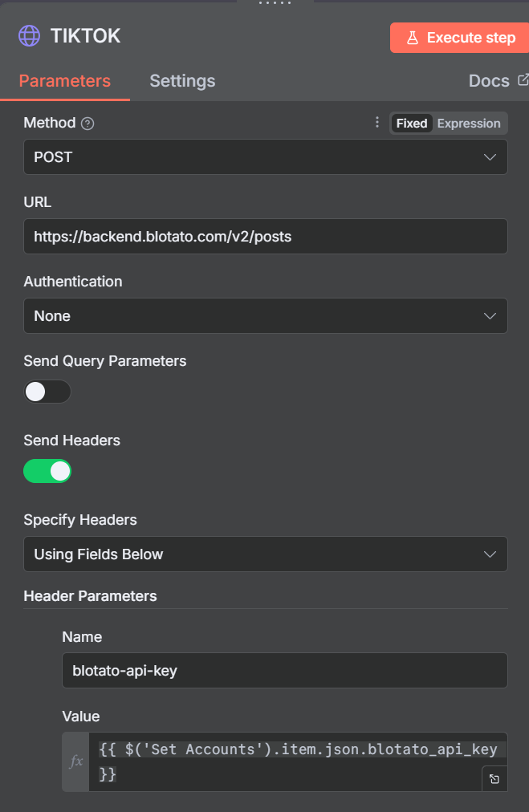The height and width of the screenshot is (812, 529).
Task: Click the globe HTTP node icon
Action: pyautogui.click(x=29, y=36)
